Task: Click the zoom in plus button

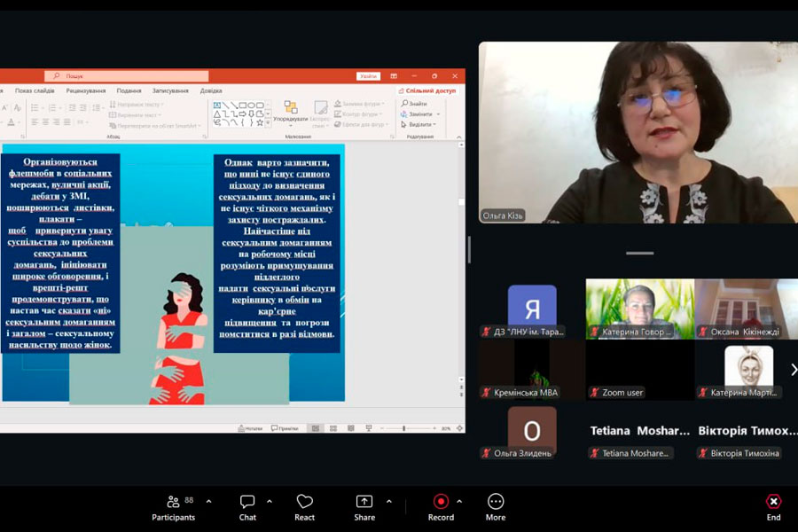Action: (434, 428)
